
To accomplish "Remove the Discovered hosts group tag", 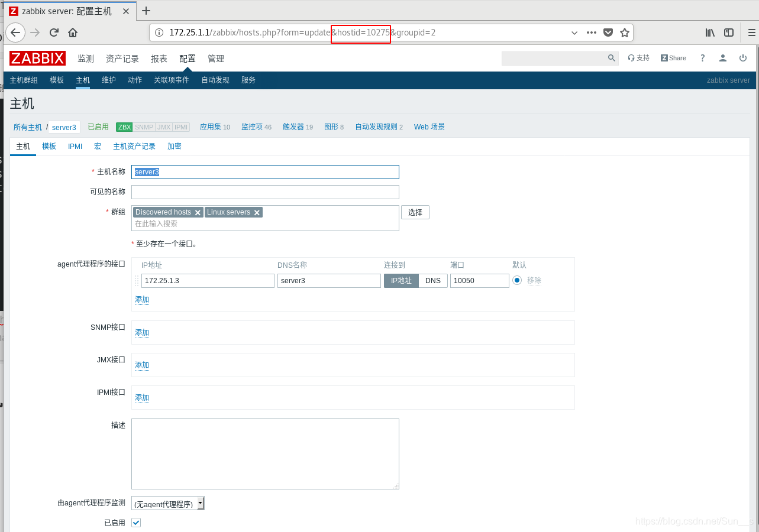I will [198, 213].
